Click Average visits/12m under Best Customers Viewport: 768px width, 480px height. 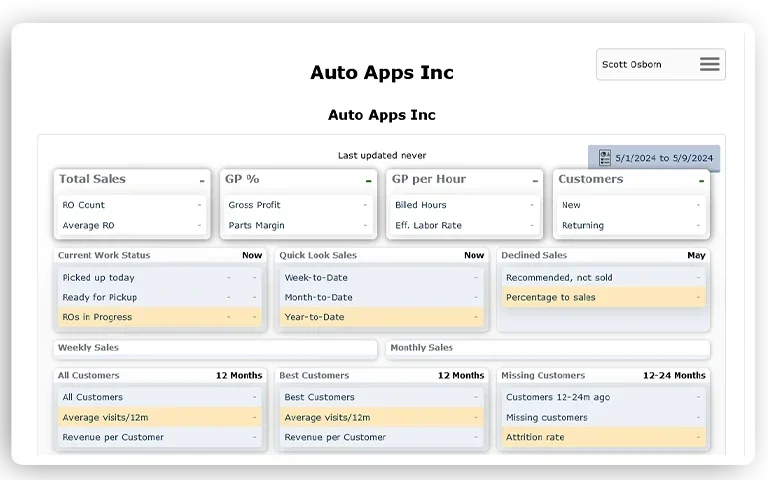point(382,417)
